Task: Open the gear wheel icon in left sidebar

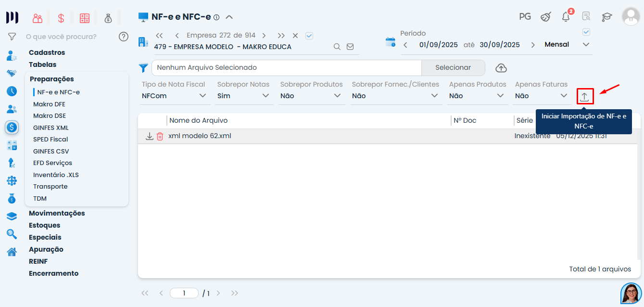Action: click(x=12, y=181)
